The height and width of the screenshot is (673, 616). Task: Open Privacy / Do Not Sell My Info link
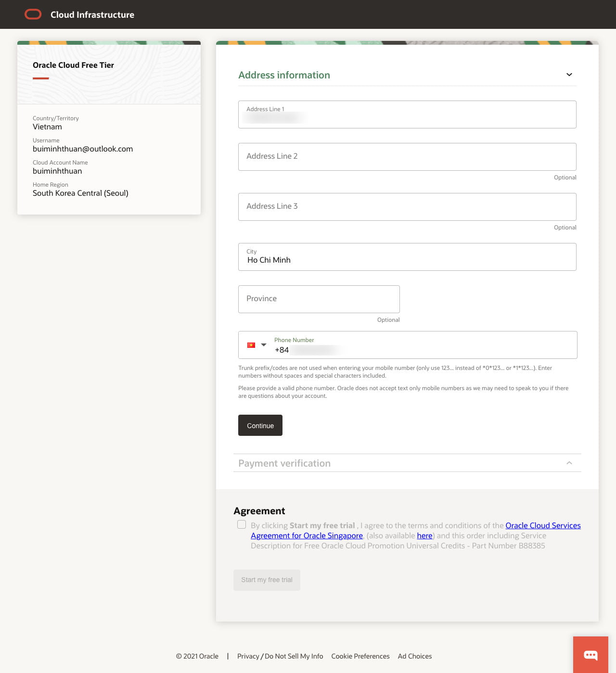click(280, 656)
